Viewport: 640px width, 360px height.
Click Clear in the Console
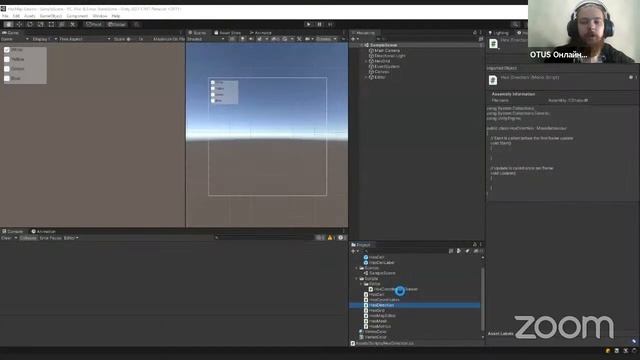(6, 238)
